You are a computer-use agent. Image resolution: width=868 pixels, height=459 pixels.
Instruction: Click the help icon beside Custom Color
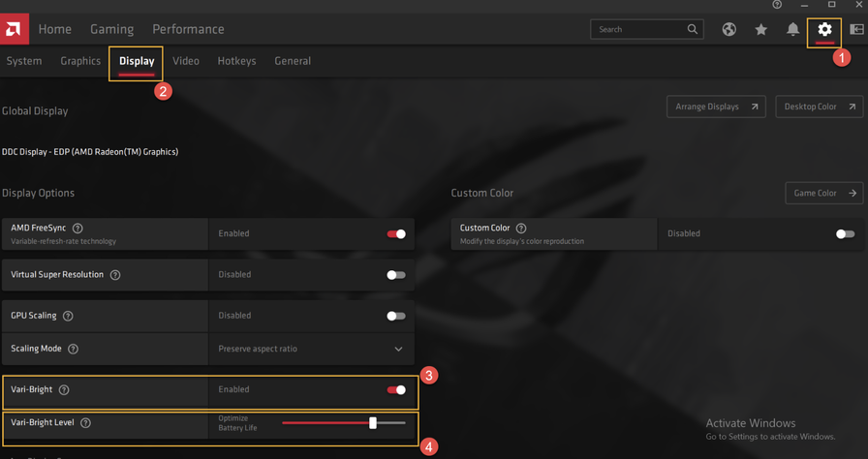pos(521,229)
